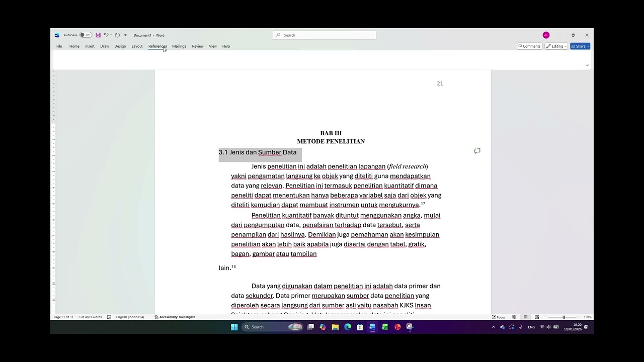This screenshot has height=362, width=644.
Task: Switch to the Layout tab
Action: click(x=137, y=46)
